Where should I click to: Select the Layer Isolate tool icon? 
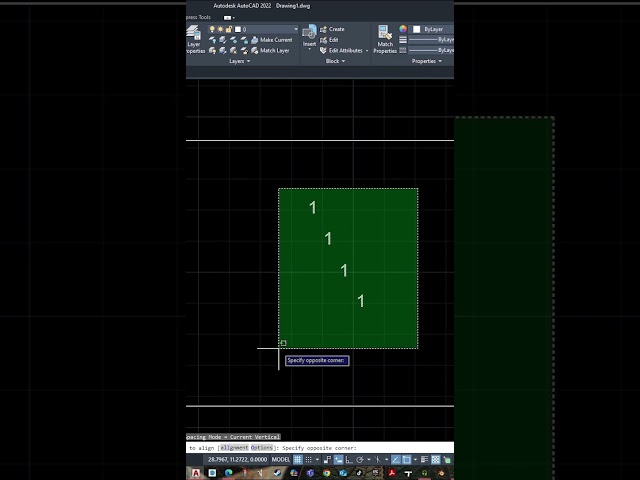tap(223, 40)
